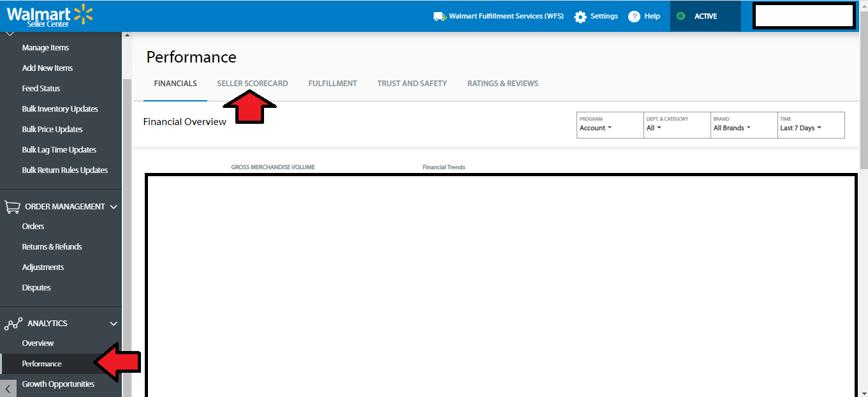
Task: Select Performance in sidebar
Action: pyautogui.click(x=41, y=364)
